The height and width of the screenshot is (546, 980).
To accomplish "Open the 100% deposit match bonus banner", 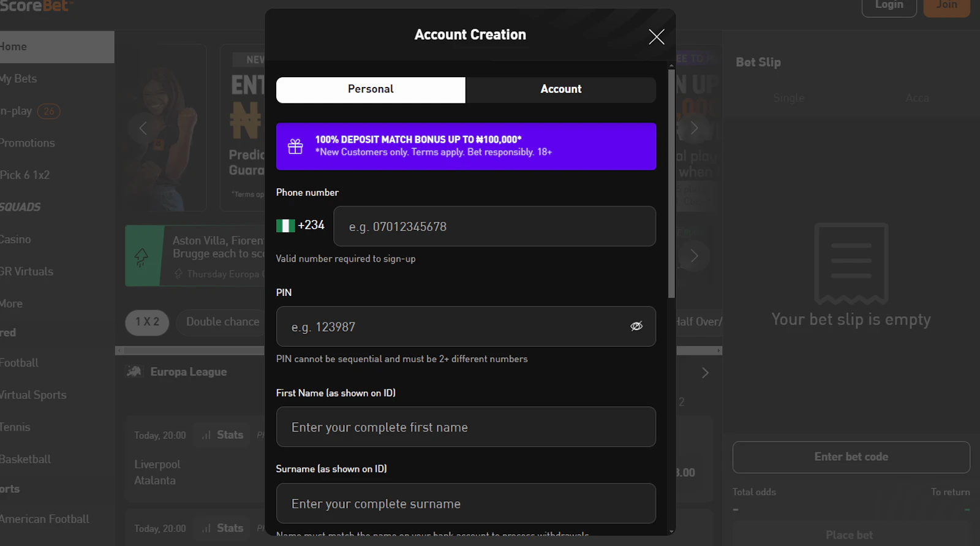I will [466, 146].
